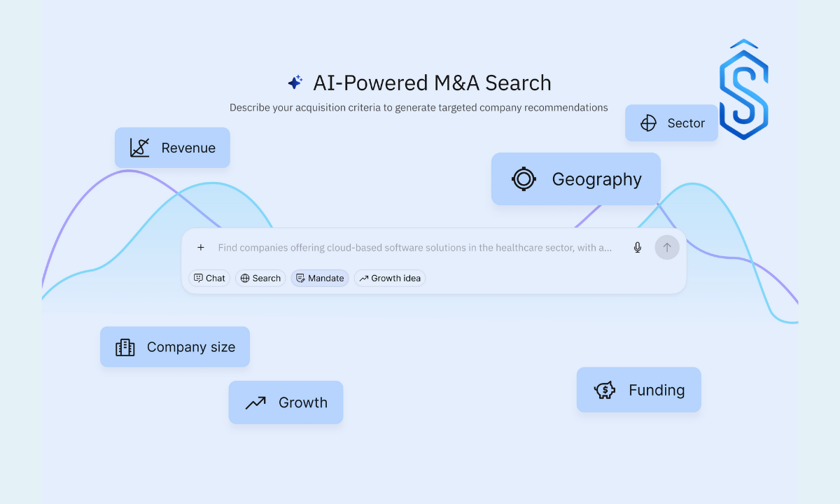Toggle the microphone for voice input

(x=637, y=247)
